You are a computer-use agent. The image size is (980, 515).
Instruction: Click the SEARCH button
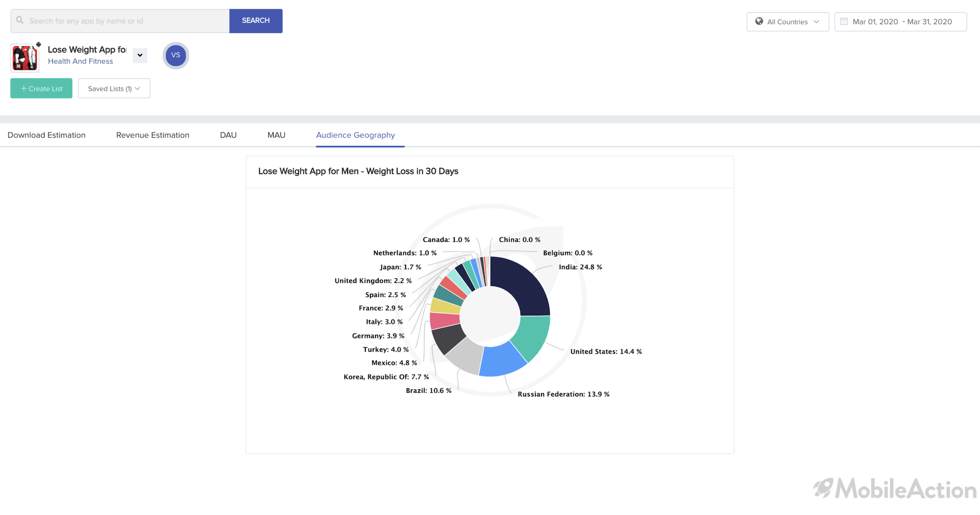click(x=255, y=20)
